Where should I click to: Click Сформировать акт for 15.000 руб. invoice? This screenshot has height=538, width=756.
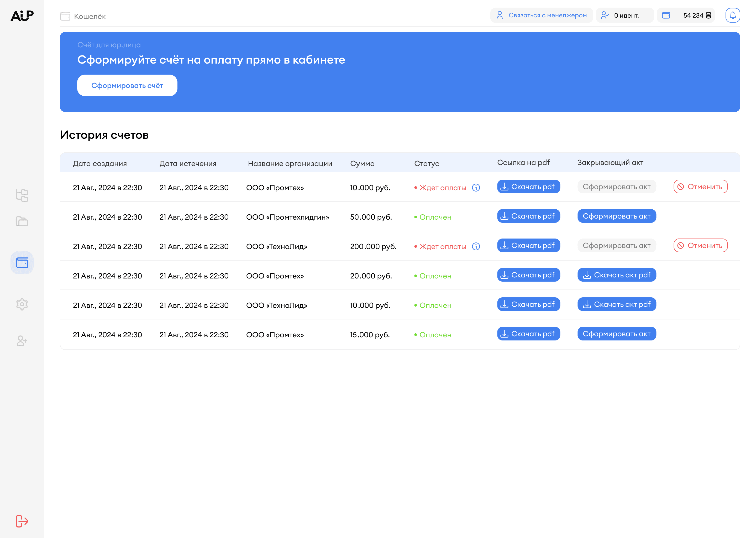click(x=616, y=334)
